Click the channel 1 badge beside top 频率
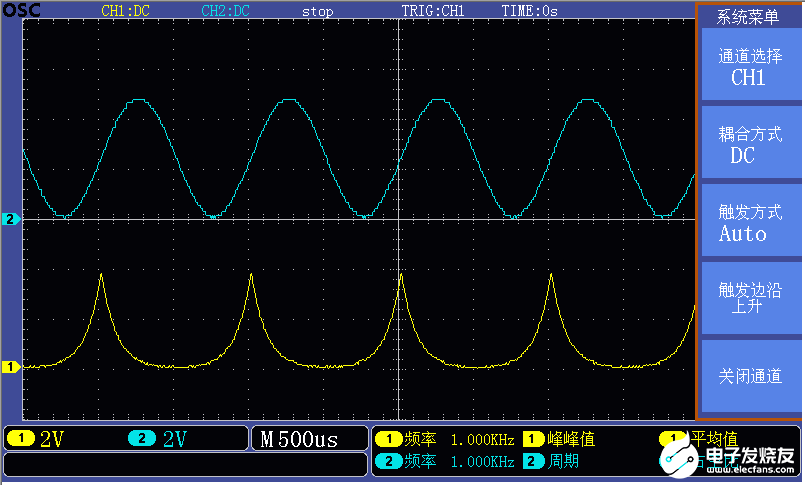The image size is (805, 485). 389,439
